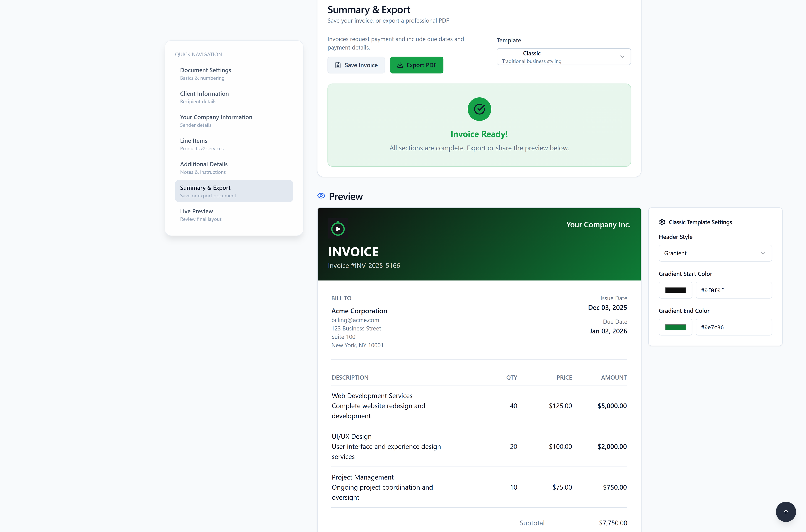Click the gear icon for Classic Template Settings
Viewport: 806px width, 532px height.
coord(662,222)
